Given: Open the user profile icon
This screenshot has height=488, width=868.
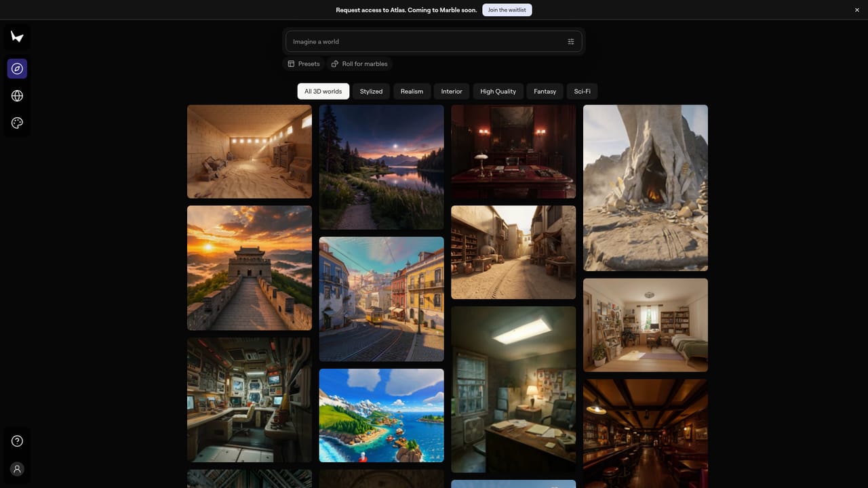Looking at the screenshot, I should tap(17, 469).
